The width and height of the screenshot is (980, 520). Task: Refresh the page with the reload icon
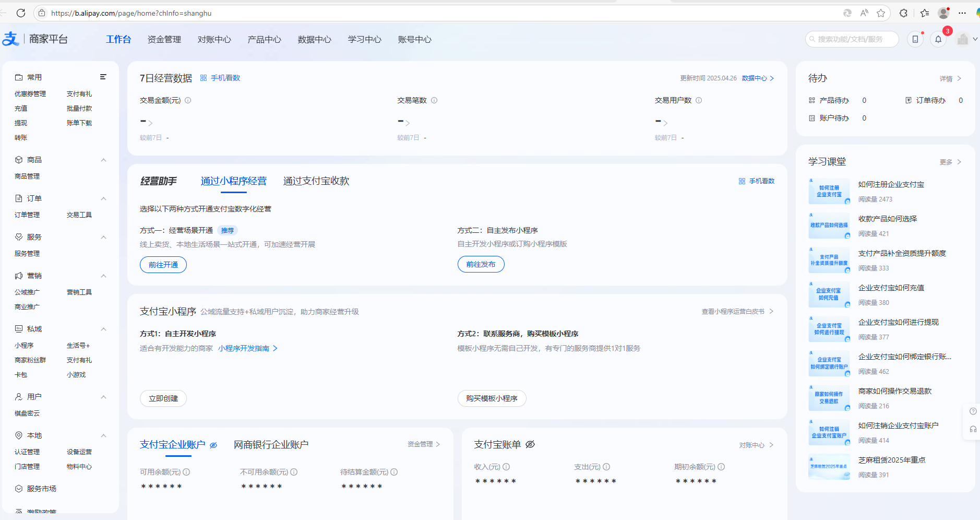21,13
